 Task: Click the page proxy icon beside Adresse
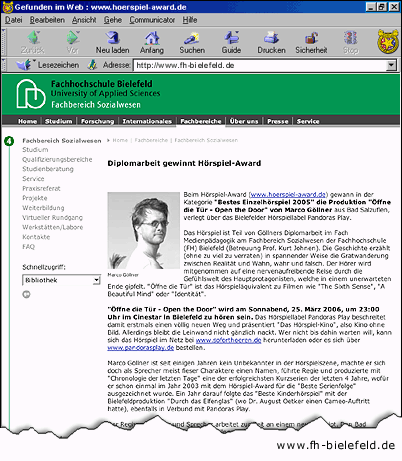pyautogui.click(x=92, y=65)
